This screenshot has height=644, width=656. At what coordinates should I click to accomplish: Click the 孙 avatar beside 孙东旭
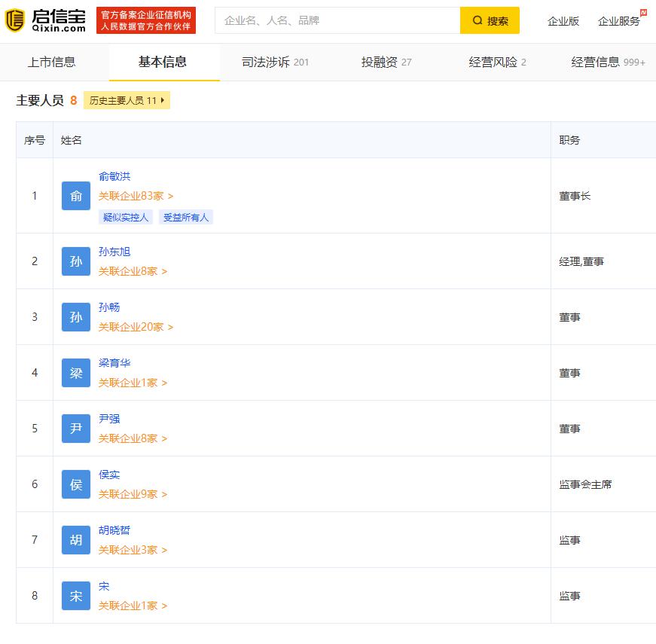point(76,261)
